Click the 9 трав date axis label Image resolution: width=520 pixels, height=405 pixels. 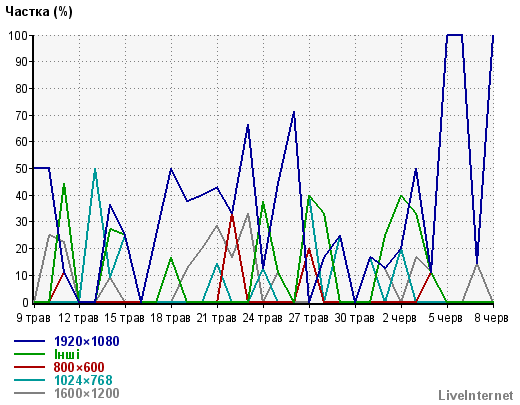(x=33, y=318)
